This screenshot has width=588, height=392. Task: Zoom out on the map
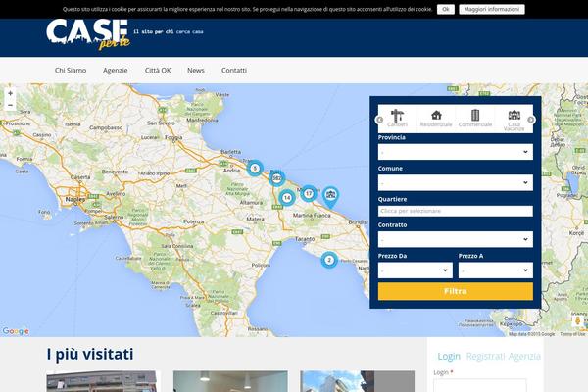click(11, 105)
